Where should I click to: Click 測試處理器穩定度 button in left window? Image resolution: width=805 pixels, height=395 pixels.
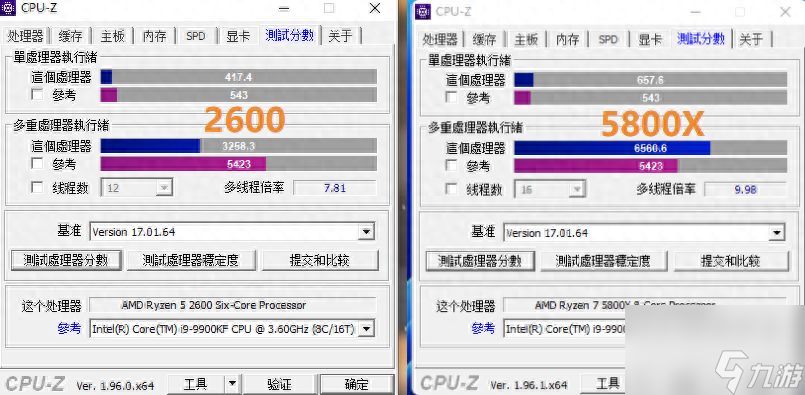[191, 260]
